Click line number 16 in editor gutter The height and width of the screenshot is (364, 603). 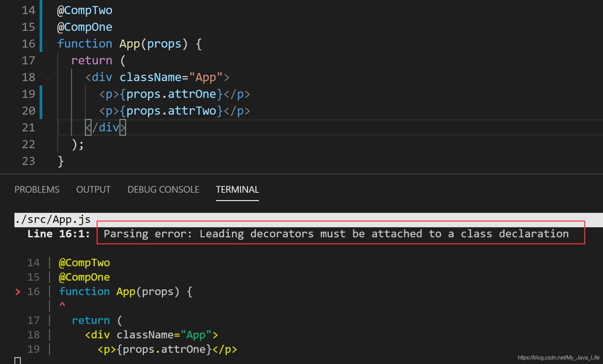(x=29, y=44)
